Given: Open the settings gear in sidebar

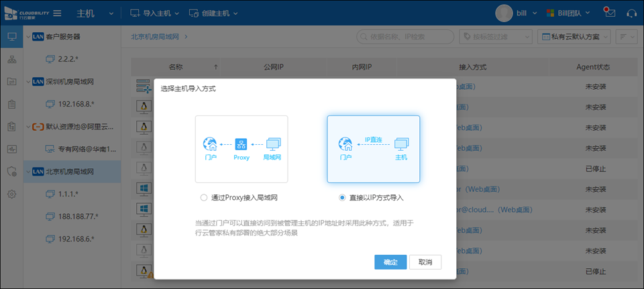Looking at the screenshot, I should coord(11,194).
